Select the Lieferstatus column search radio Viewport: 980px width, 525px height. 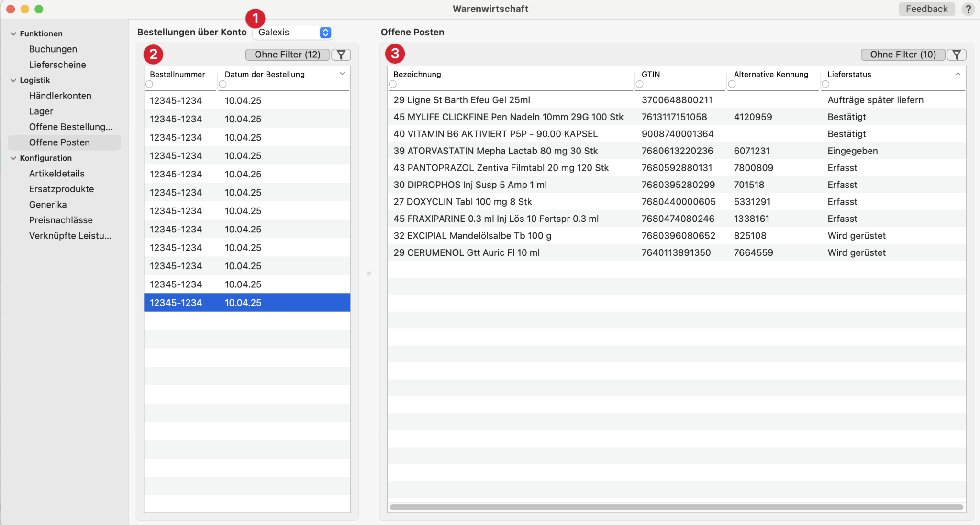coord(825,84)
